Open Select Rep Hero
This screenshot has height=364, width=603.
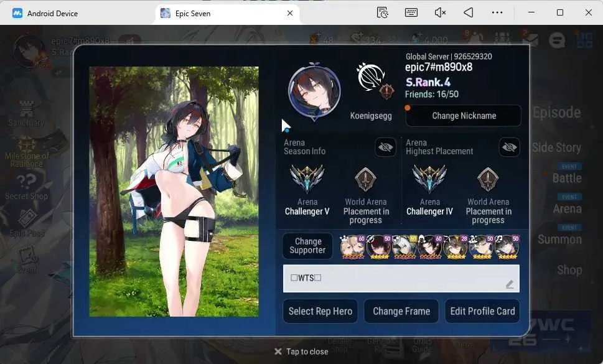320,311
